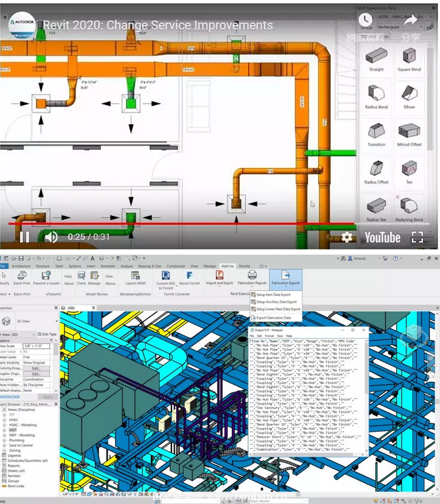
Task: Click the fabrication parts palette scrollbar
Action: (430, 98)
